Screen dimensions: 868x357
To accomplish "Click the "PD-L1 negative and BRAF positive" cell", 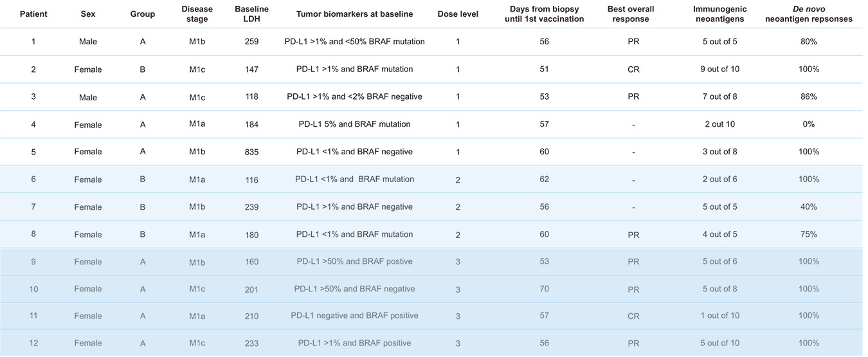I will coord(354,316).
